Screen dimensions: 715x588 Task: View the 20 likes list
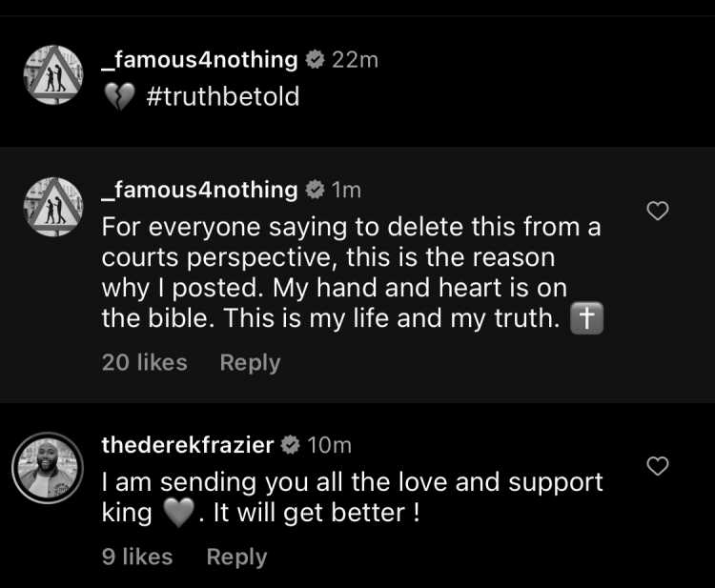coord(145,362)
